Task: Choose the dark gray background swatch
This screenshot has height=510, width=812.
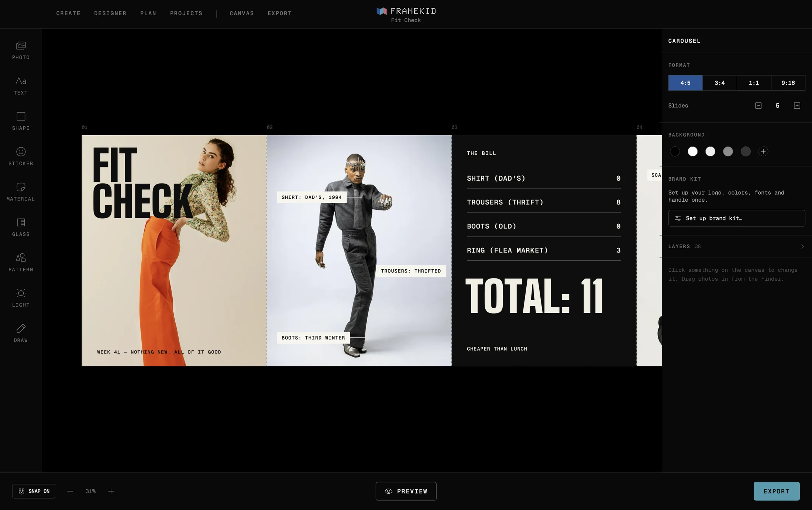Action: 746,151
